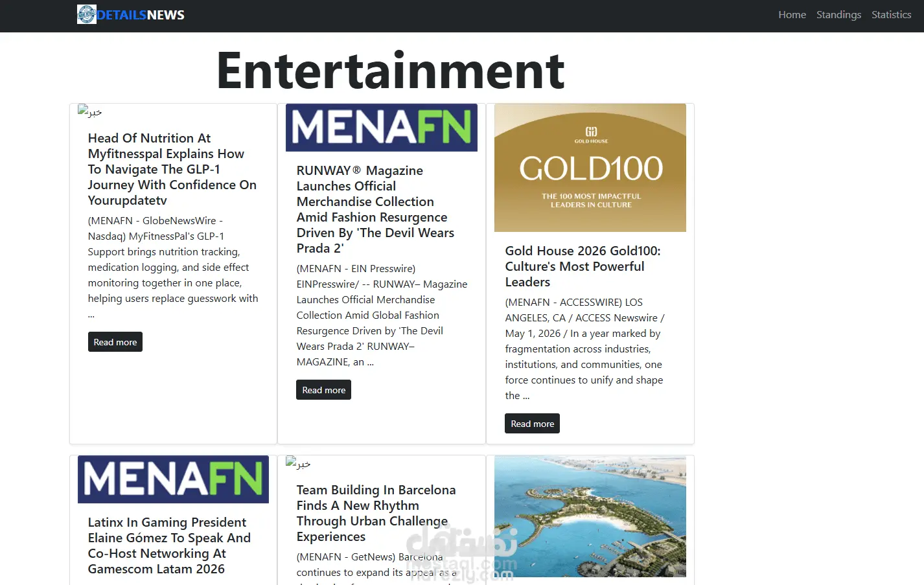Click headline 'Head Of Nutrition At Myfitnesspal'

172,169
